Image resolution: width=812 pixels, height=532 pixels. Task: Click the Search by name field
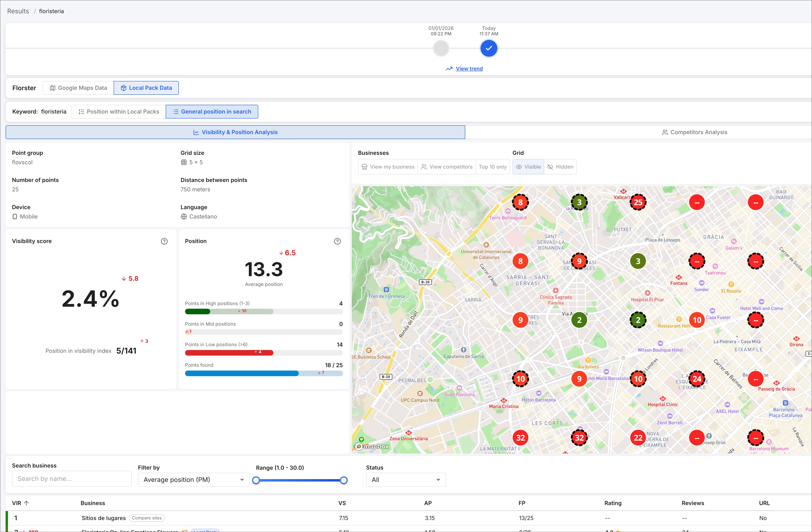(x=72, y=479)
